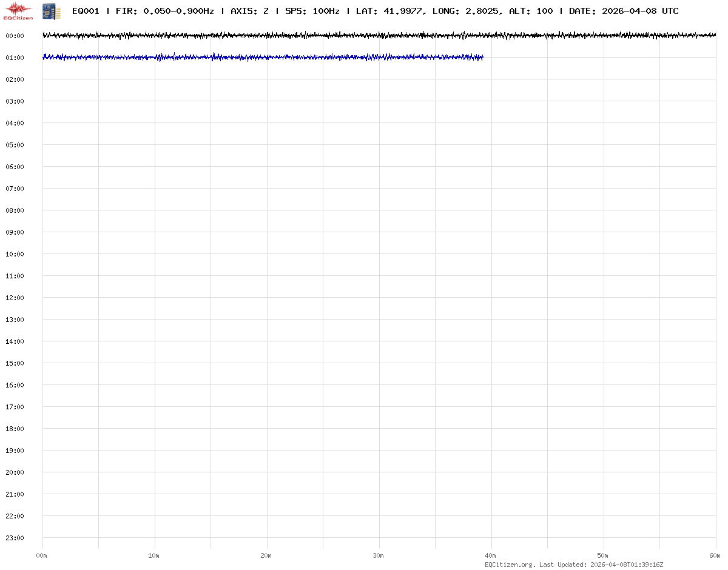Click the FIR 0.050-0.900Hz filter text
The image size is (728, 570).
pos(164,11)
